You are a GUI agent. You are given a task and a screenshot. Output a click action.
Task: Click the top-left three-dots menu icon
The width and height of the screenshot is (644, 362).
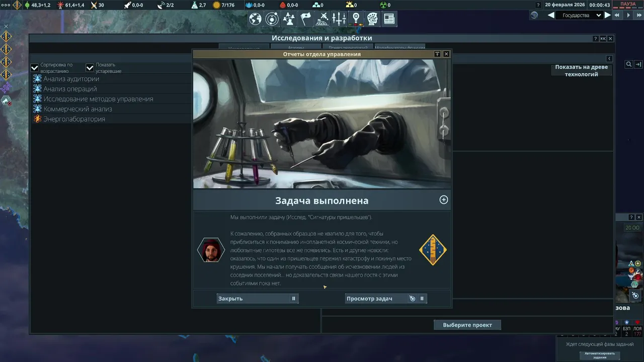coord(6,5)
